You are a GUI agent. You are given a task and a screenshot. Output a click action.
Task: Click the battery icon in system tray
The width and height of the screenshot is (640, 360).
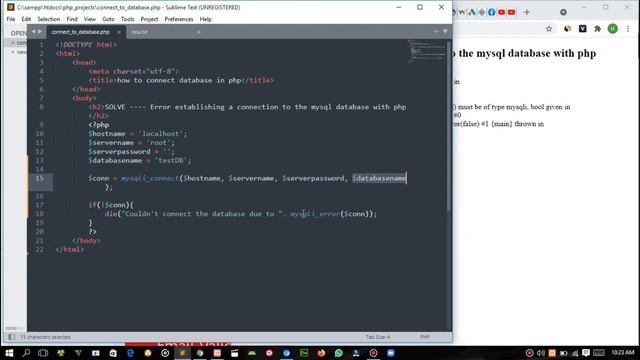point(564,353)
